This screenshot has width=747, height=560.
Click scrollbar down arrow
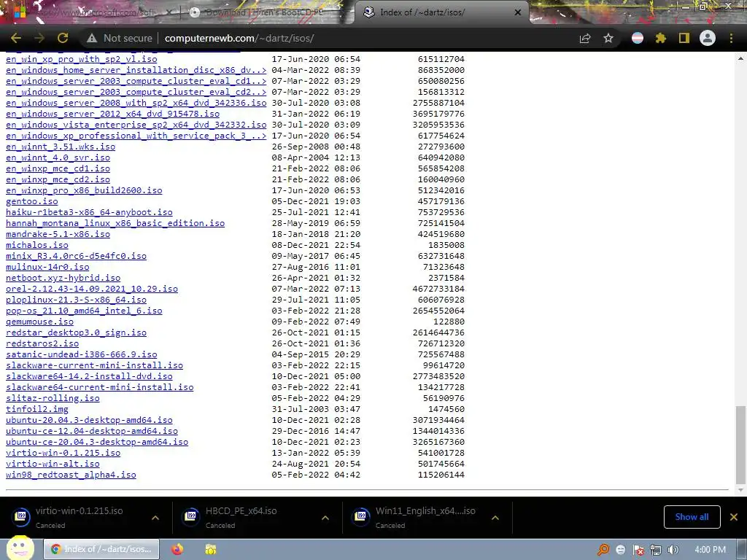click(740, 490)
